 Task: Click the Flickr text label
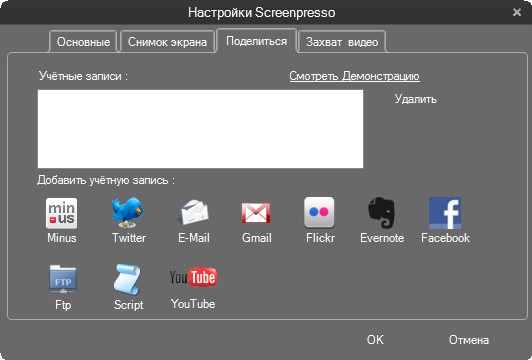point(320,238)
